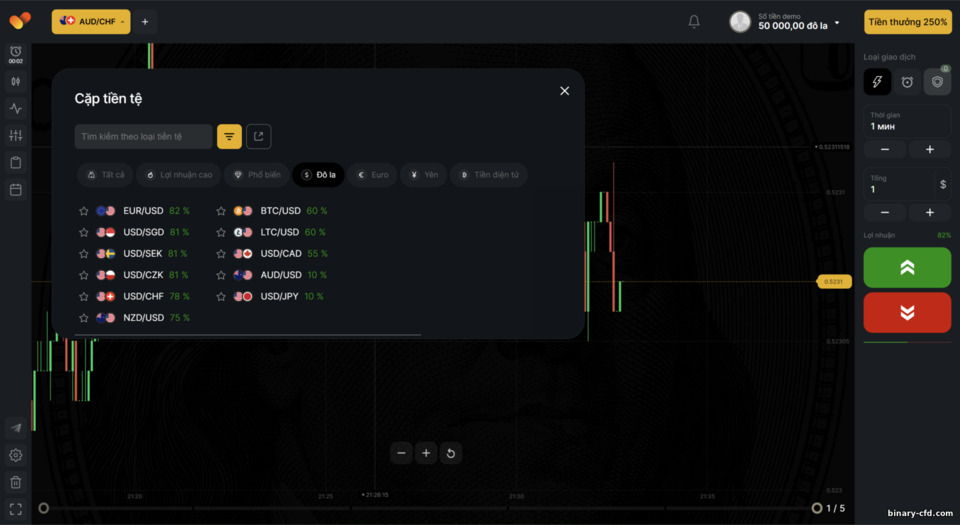Click the Tiền thưởng 250% bonus button
960x525 pixels.
point(907,21)
